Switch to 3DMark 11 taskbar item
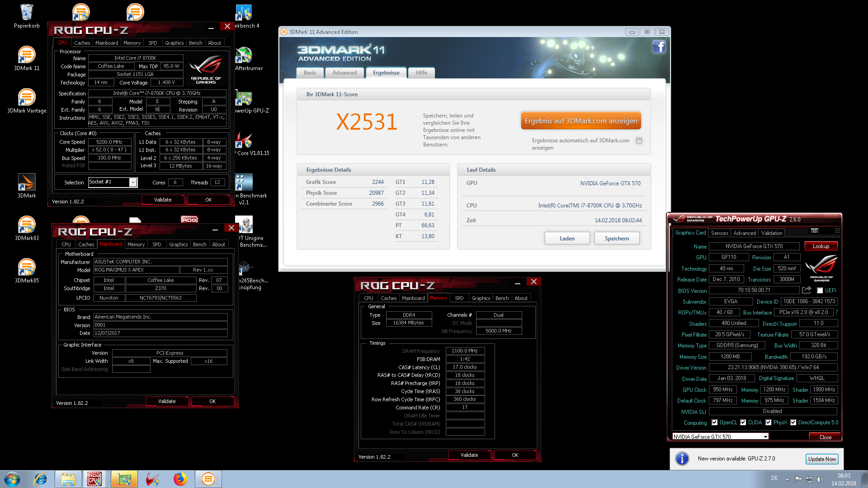 [208, 479]
